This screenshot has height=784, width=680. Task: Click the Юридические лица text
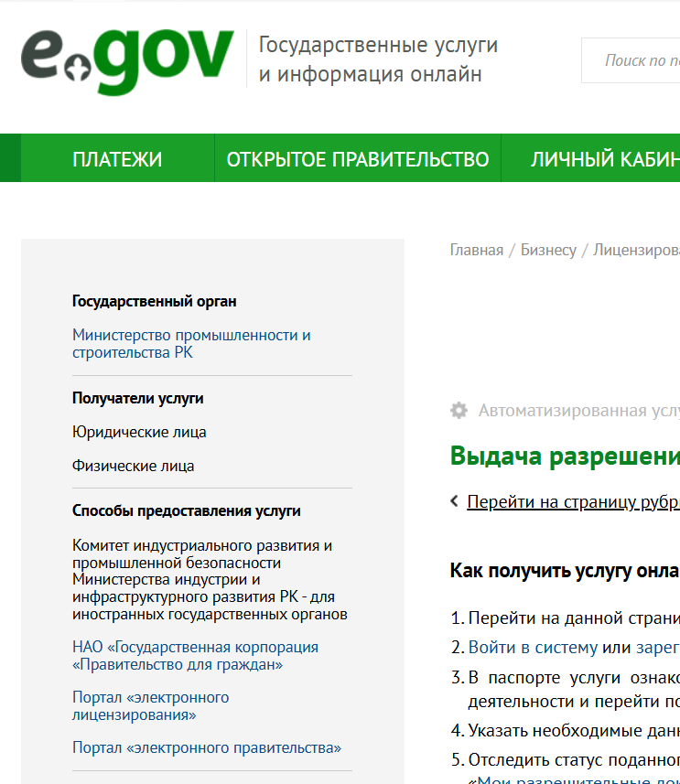point(139,432)
